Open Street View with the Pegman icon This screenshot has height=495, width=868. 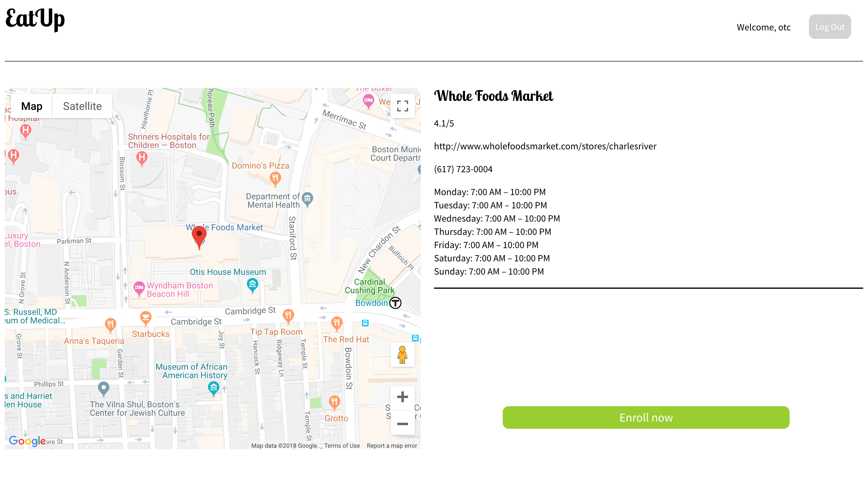click(x=402, y=355)
